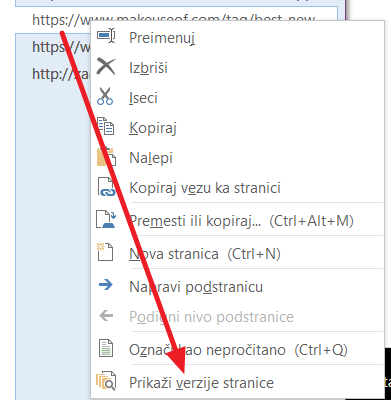The height and width of the screenshot is (400, 391).
Task: Create Nova stranica (Ctrl+N)
Action: (237, 254)
